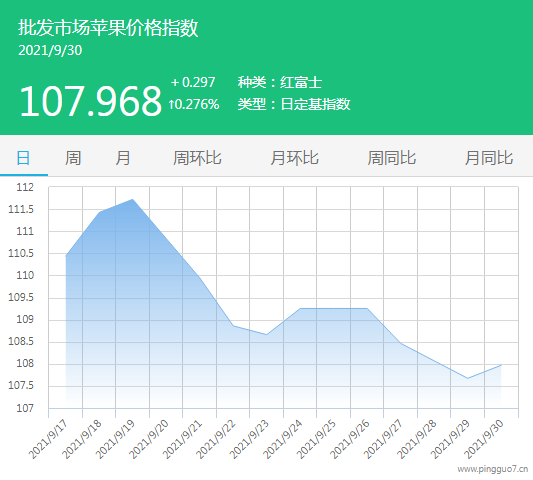533x480 pixels.
Task: Click the 2021/9/23 data point on chart
Action: click(x=266, y=335)
